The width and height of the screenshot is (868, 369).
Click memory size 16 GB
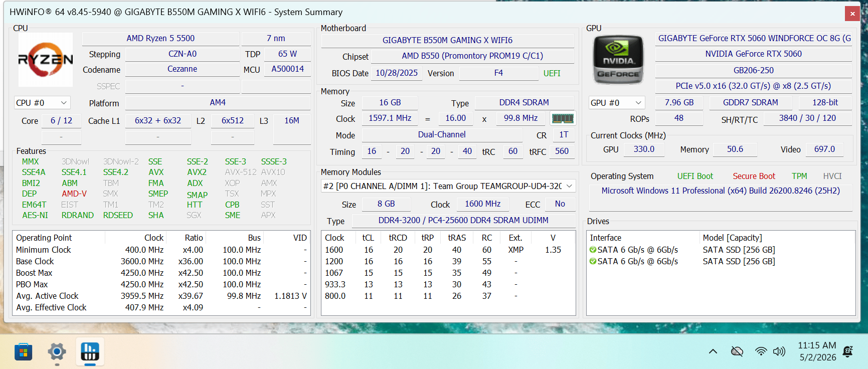pos(390,103)
